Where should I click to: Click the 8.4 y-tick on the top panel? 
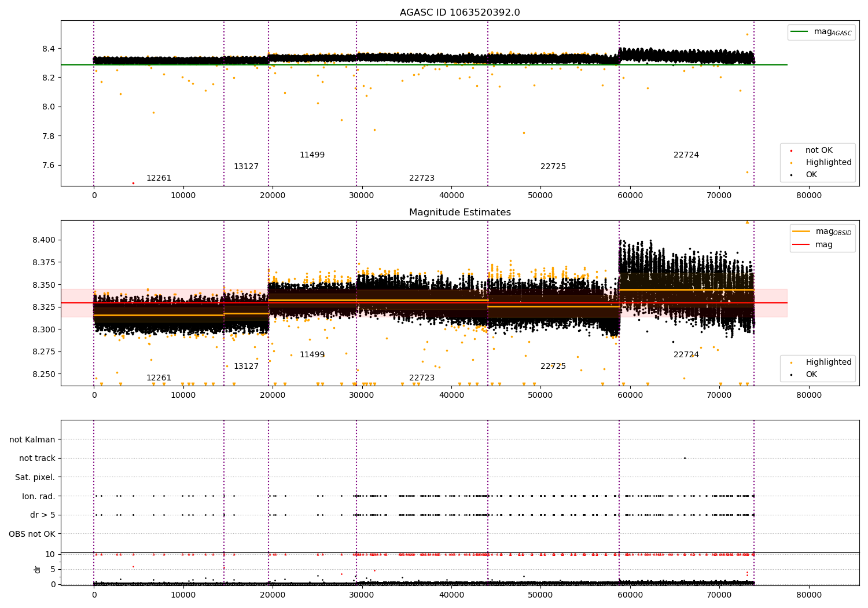pos(48,49)
